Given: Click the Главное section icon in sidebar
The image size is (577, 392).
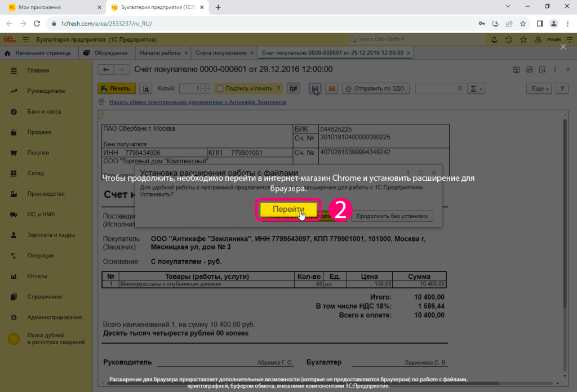Looking at the screenshot, I should pos(14,70).
